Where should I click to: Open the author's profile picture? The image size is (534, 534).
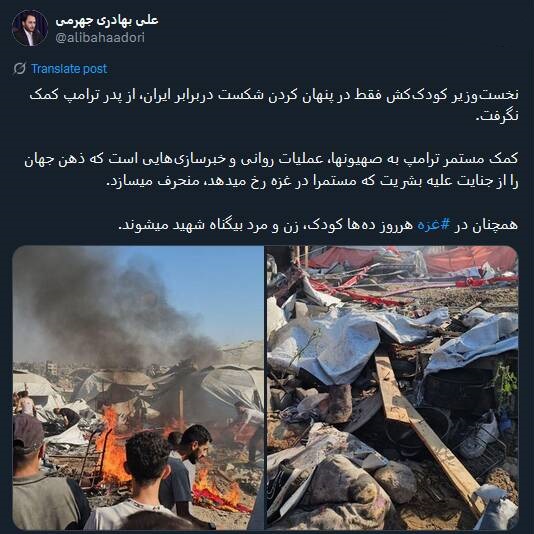[30, 28]
